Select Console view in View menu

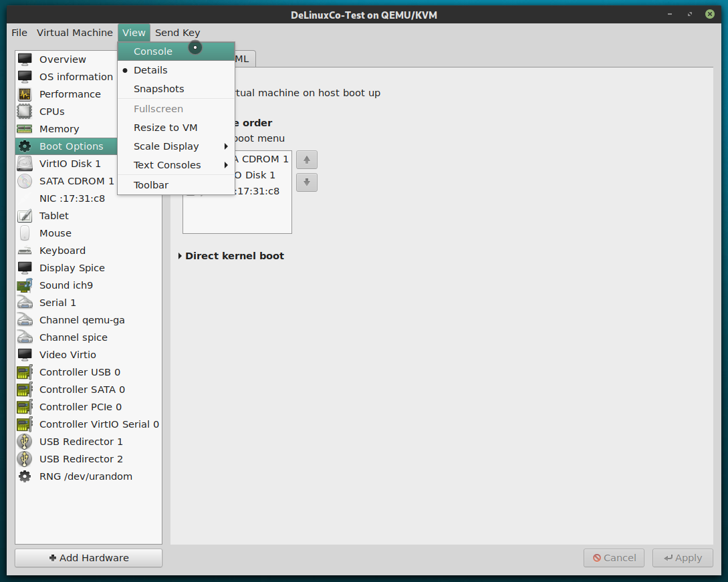[176, 51]
